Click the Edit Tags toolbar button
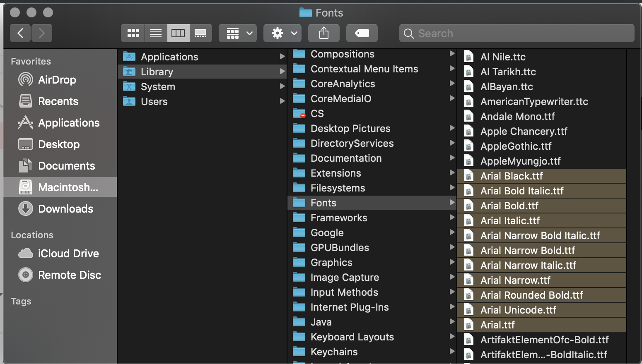This screenshot has width=642, height=364. tap(362, 33)
